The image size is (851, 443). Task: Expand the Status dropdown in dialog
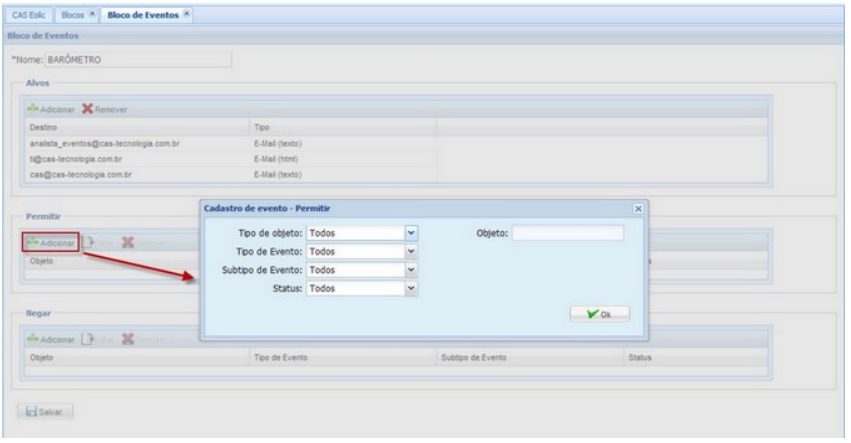point(410,289)
